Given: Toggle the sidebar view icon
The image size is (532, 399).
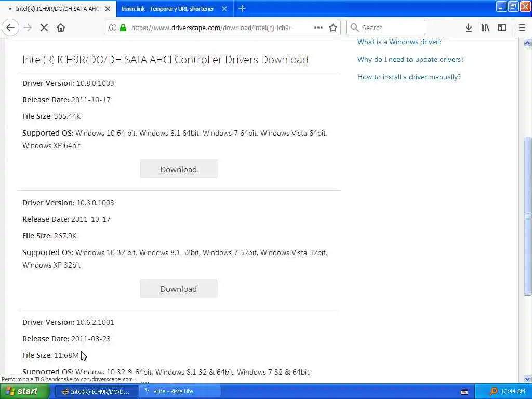Looking at the screenshot, I should pyautogui.click(x=502, y=28).
